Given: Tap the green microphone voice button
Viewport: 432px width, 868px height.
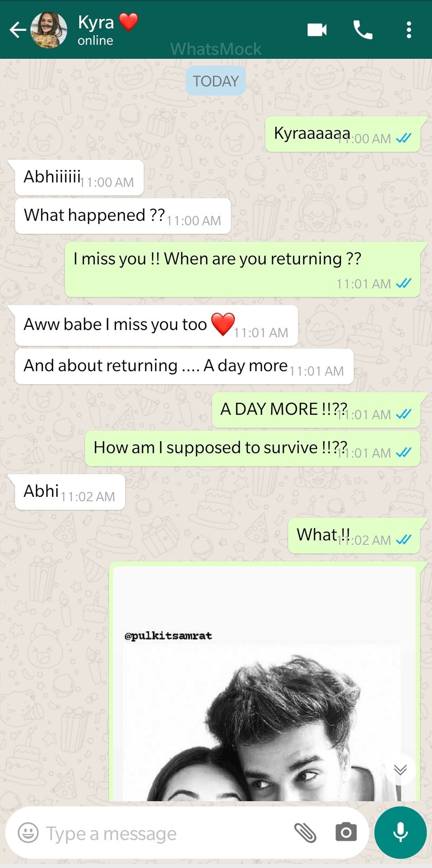Looking at the screenshot, I should (x=400, y=832).
